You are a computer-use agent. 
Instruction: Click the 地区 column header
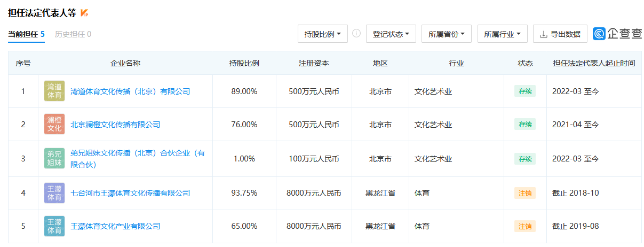(380, 63)
